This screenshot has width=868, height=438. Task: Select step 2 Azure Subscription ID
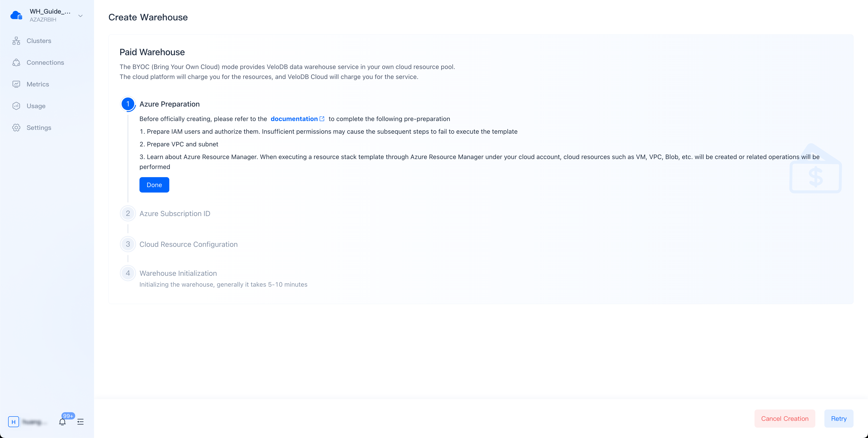(x=175, y=213)
